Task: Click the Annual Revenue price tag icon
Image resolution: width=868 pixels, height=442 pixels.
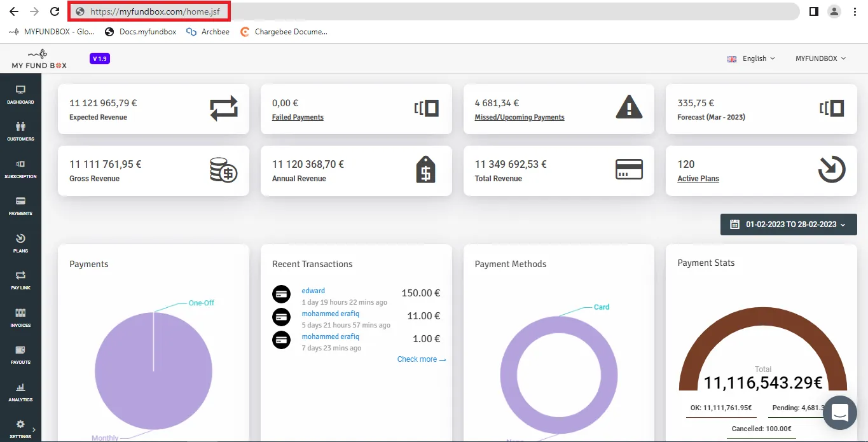Action: (x=425, y=170)
